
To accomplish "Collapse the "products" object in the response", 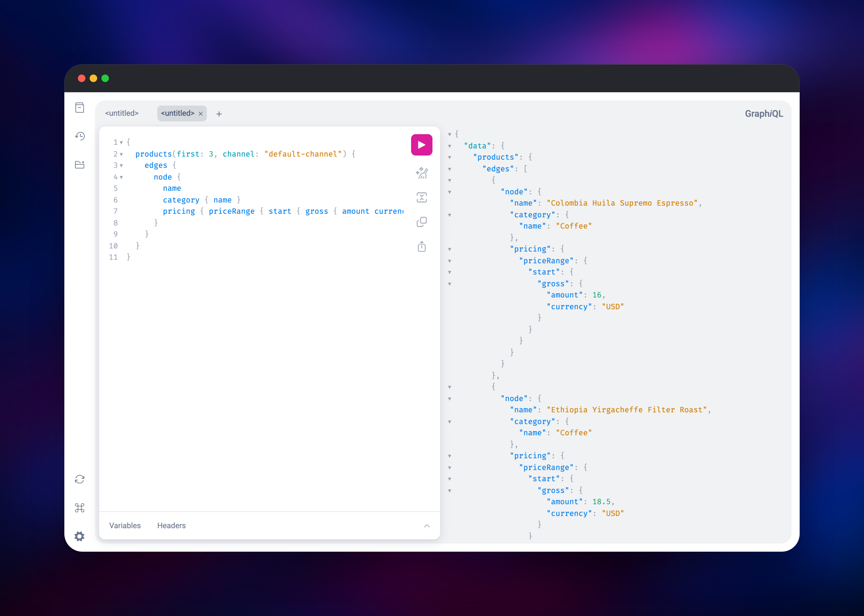I will [x=450, y=157].
